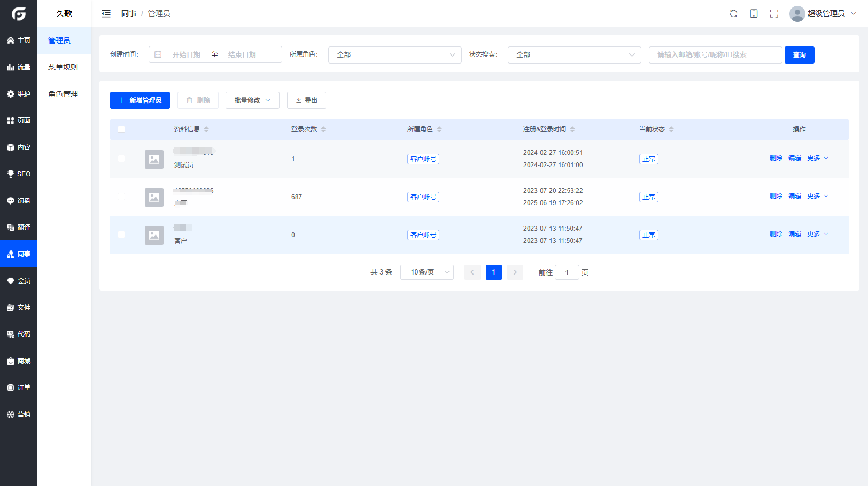The image size is (868, 486).
Task: Click 编辑 for the 687 logins row
Action: tap(795, 196)
